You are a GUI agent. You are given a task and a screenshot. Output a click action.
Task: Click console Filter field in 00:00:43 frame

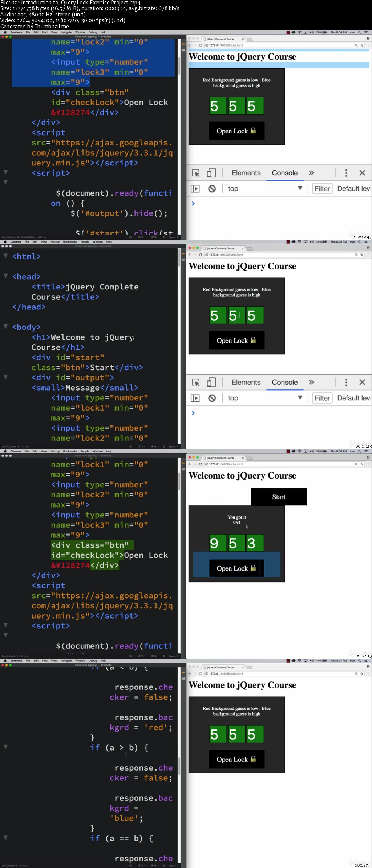(322, 189)
